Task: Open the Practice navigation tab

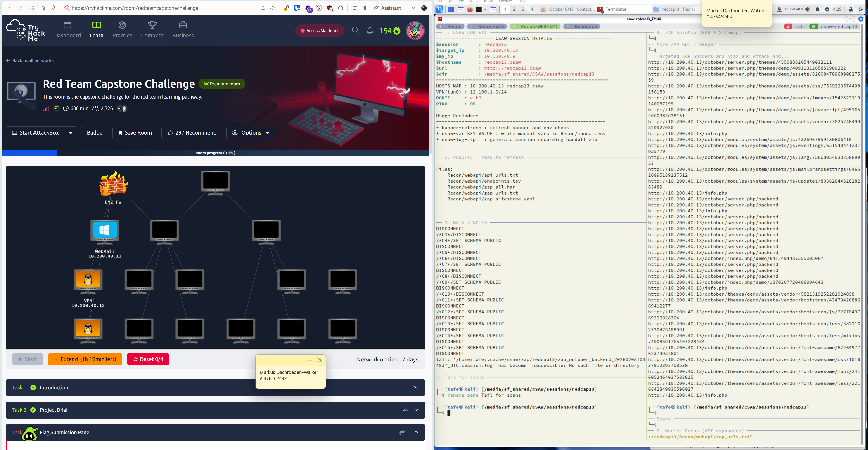Action: point(122,30)
